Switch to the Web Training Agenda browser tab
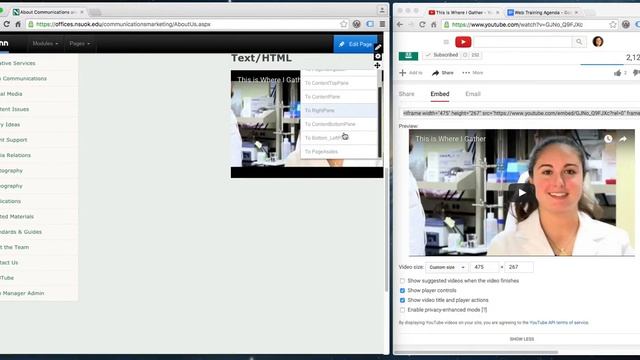Screen dimensions: 640x360 pyautogui.click(x=543, y=13)
